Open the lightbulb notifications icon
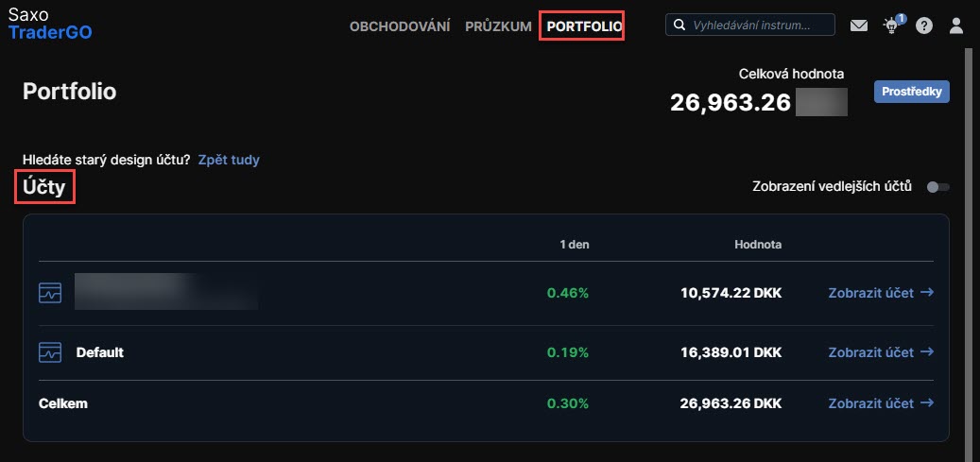 coord(889,26)
